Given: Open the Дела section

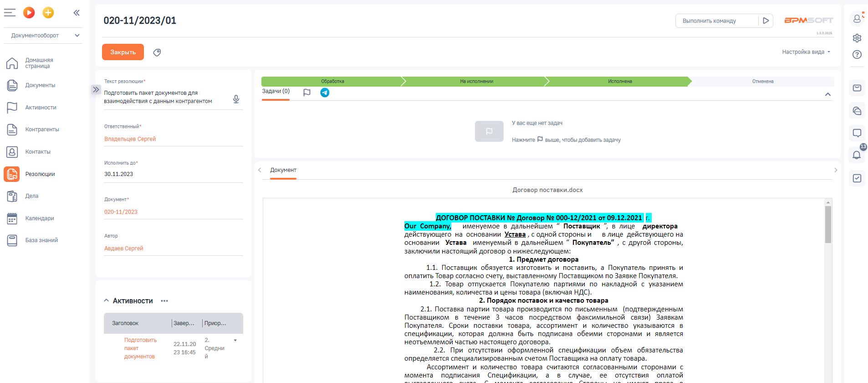Looking at the screenshot, I should tap(32, 196).
